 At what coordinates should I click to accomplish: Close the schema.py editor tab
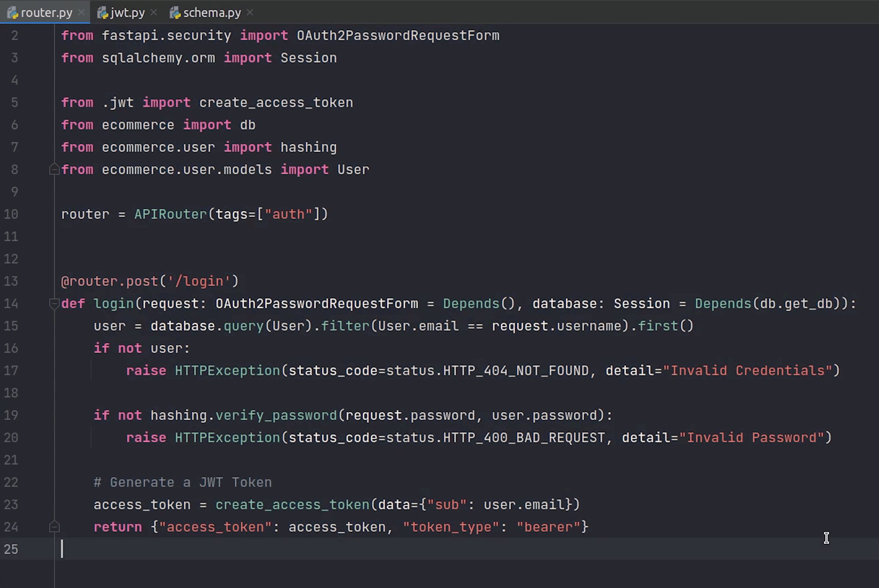point(250,13)
